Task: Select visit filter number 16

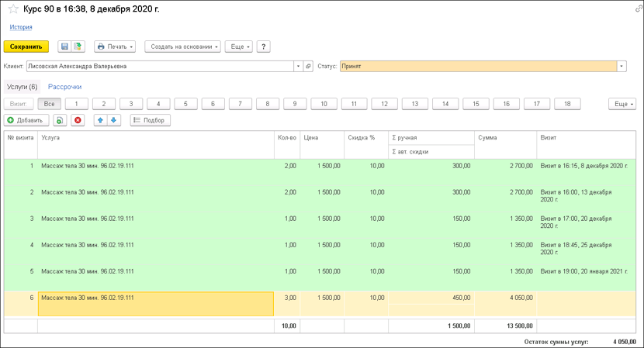Action: [x=507, y=104]
